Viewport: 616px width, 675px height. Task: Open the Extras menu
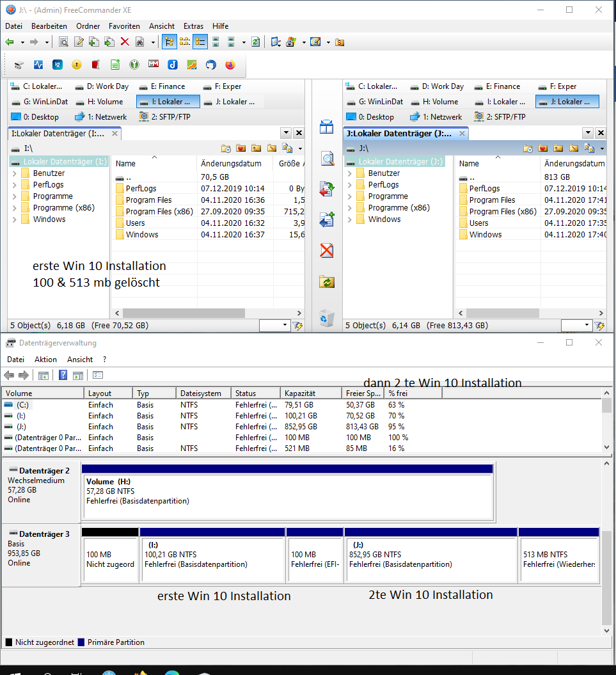click(x=193, y=26)
